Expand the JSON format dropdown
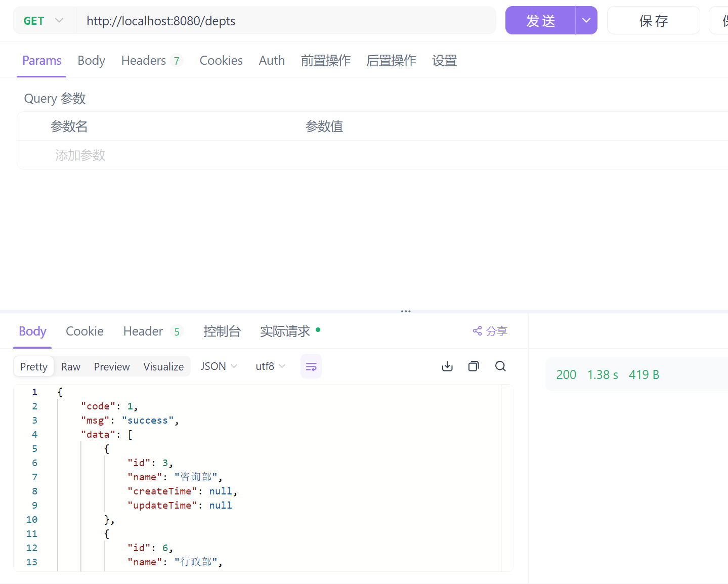Screen dimensions: 728x584 pyautogui.click(x=219, y=366)
